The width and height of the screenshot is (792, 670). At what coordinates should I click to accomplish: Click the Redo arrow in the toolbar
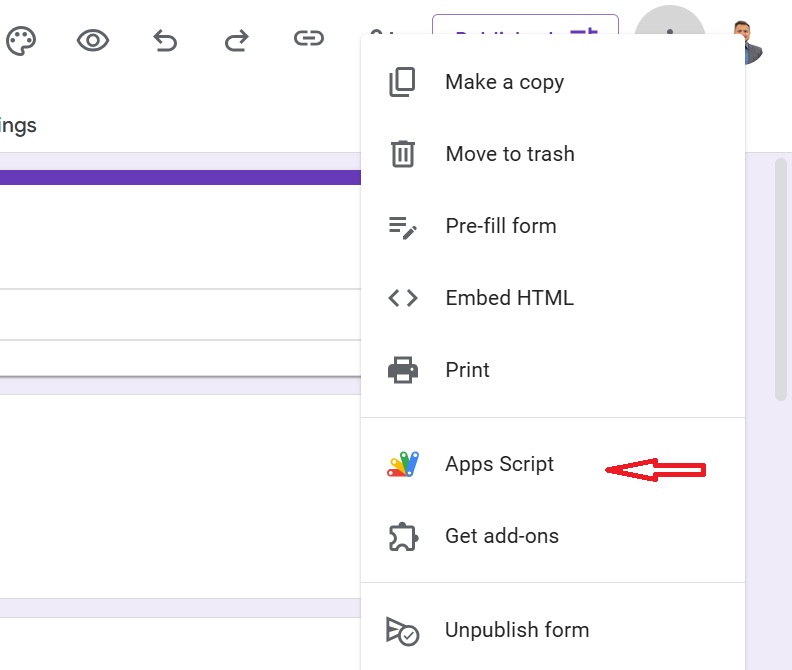coord(237,40)
